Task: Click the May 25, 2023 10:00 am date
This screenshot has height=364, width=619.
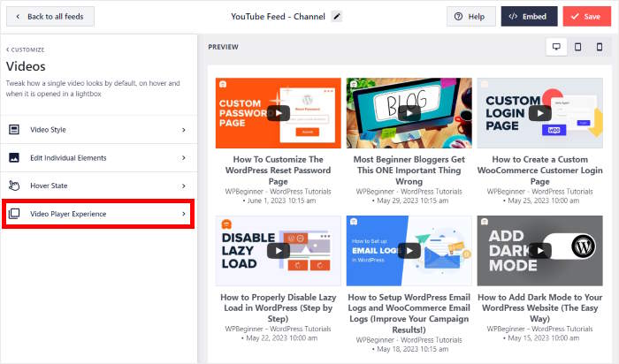Action: [x=543, y=201]
